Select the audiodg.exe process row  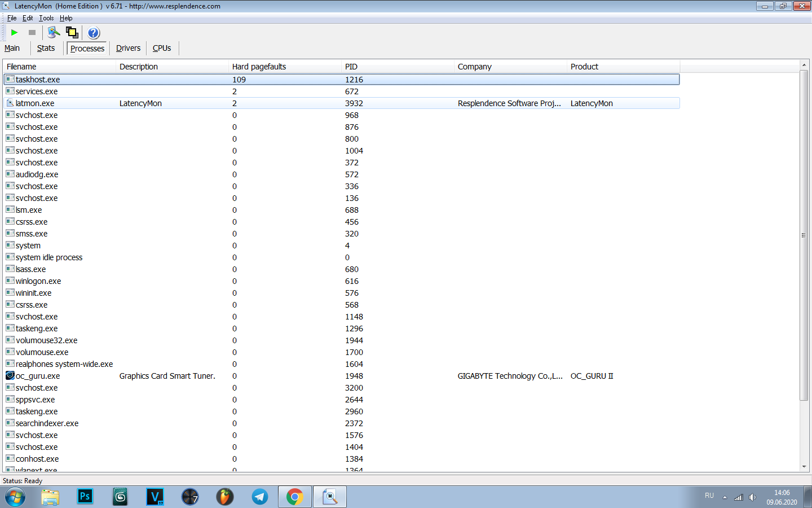[342, 174]
